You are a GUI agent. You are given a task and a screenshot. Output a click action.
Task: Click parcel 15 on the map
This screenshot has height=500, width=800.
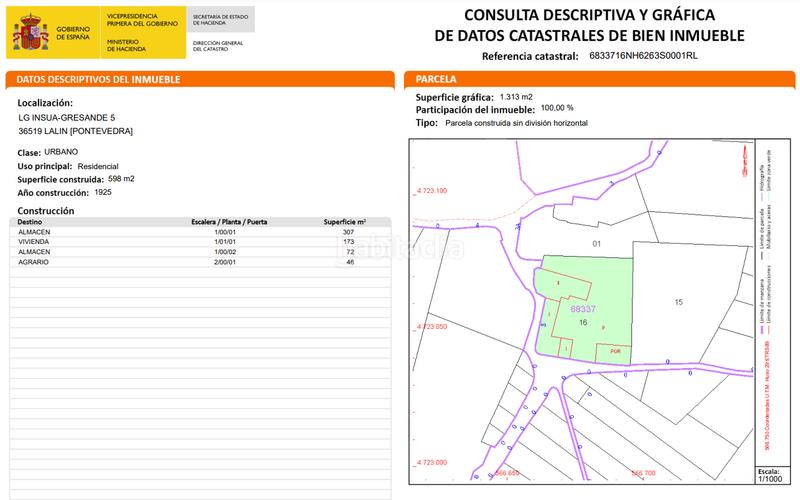point(678,301)
